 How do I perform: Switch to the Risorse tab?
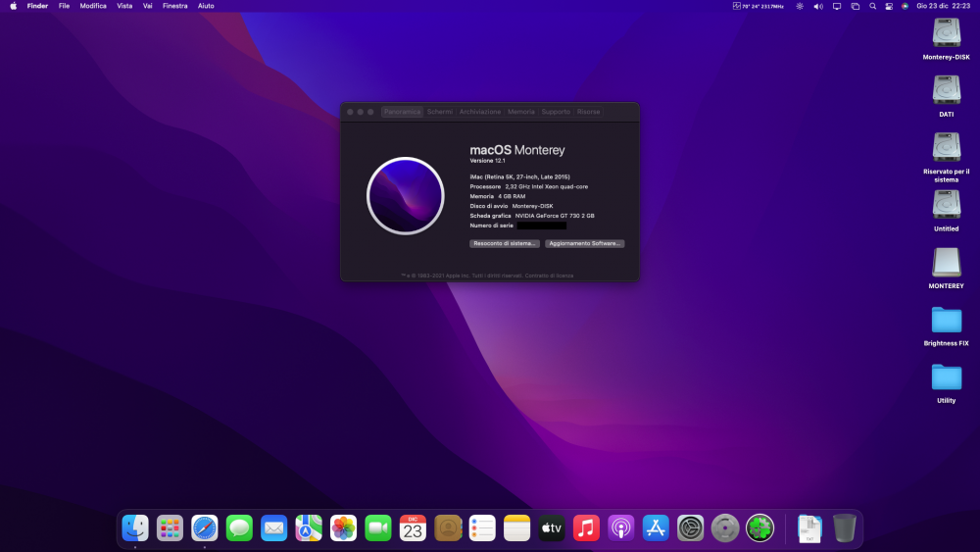click(588, 112)
